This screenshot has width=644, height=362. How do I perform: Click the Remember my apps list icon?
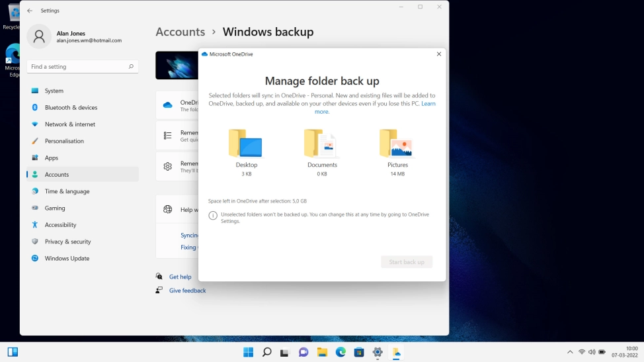tap(167, 136)
